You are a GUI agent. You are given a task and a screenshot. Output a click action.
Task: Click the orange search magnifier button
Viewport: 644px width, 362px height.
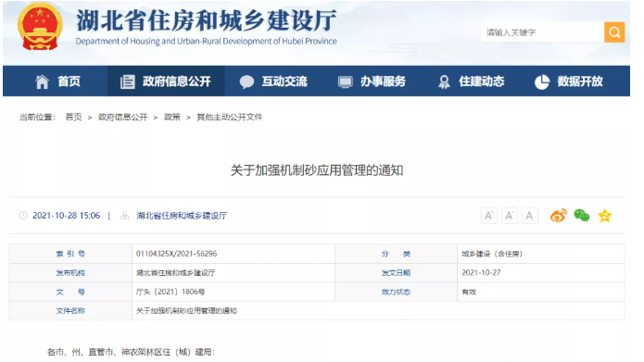(x=614, y=32)
